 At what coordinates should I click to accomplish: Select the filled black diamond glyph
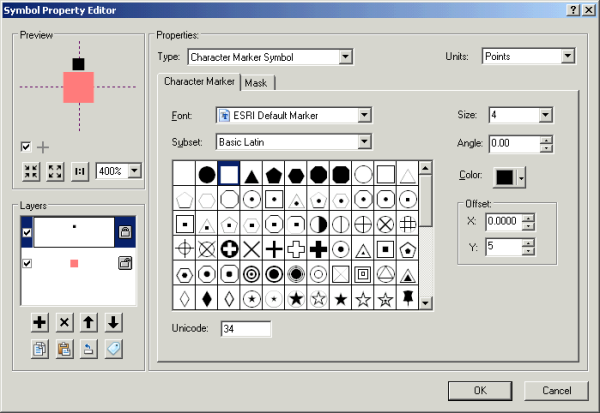207,298
